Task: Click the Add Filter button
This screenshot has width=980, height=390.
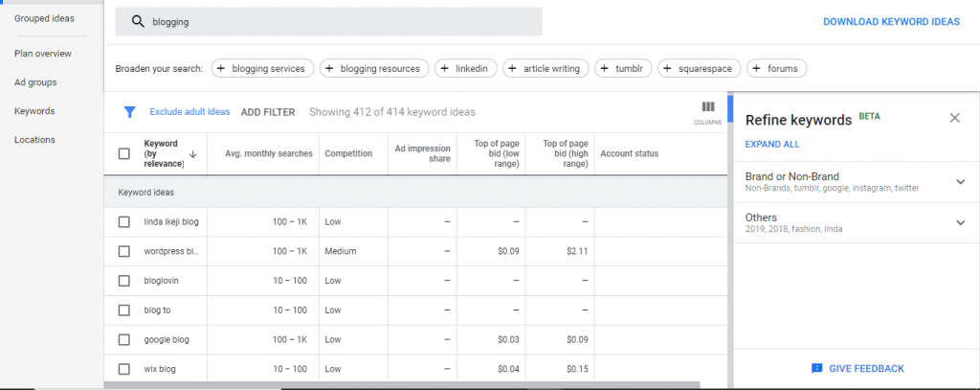Action: pos(268,112)
